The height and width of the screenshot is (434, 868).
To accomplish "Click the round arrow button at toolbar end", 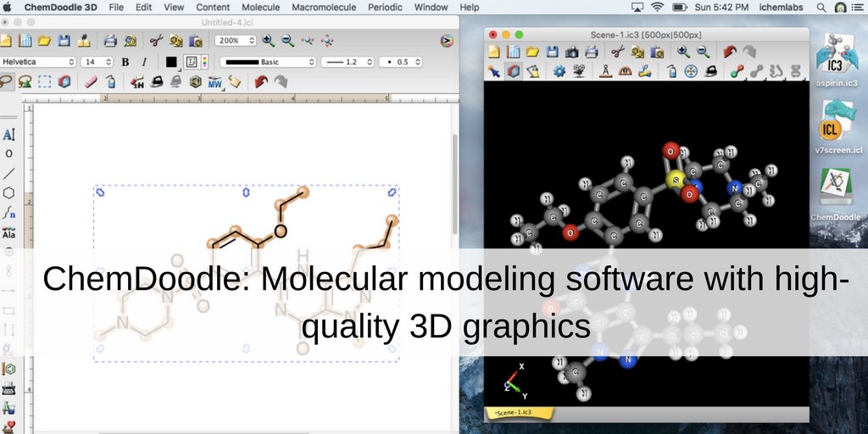I will coord(447,41).
